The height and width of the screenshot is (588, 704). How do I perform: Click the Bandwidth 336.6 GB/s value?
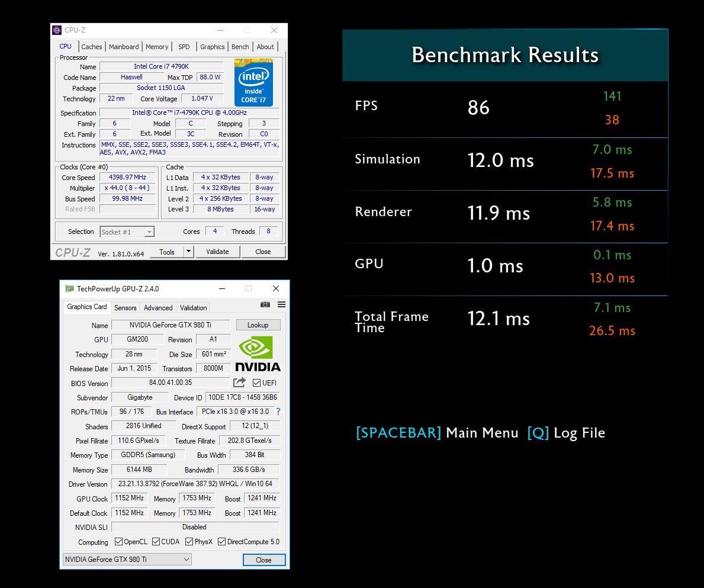249,470
